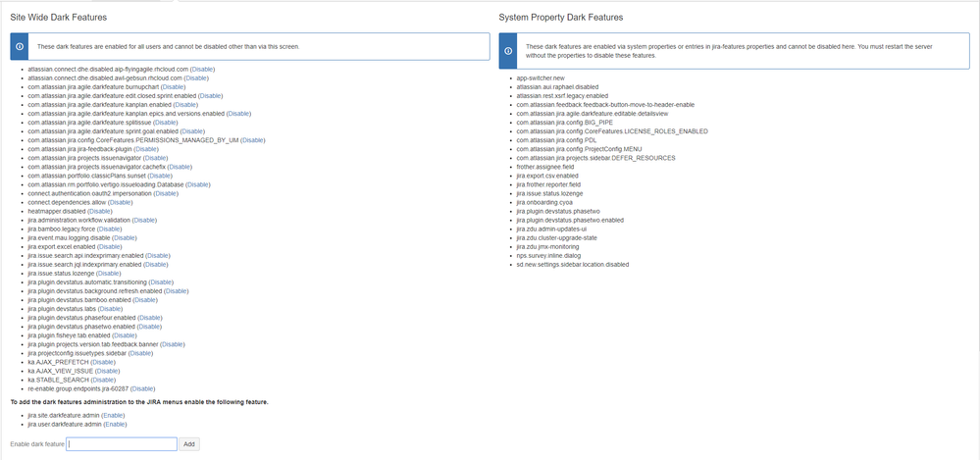Select jira.zdu.admin-updates-ui entry

[552, 230]
